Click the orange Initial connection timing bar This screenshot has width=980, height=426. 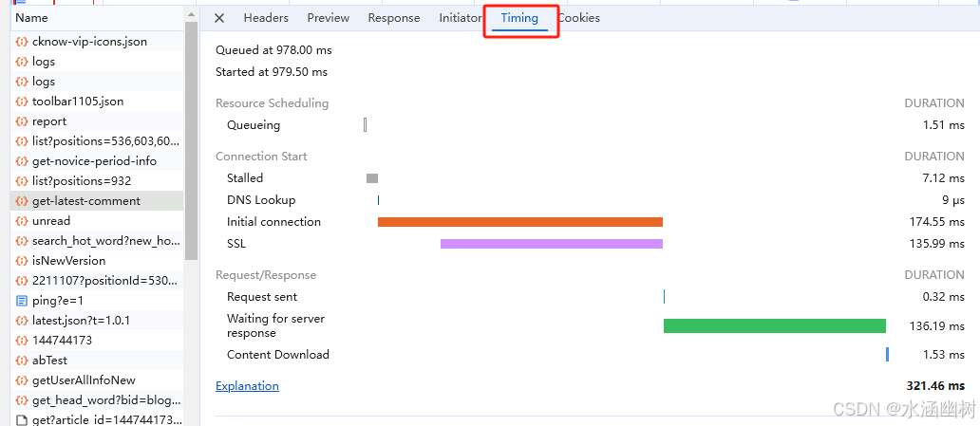[520, 222]
